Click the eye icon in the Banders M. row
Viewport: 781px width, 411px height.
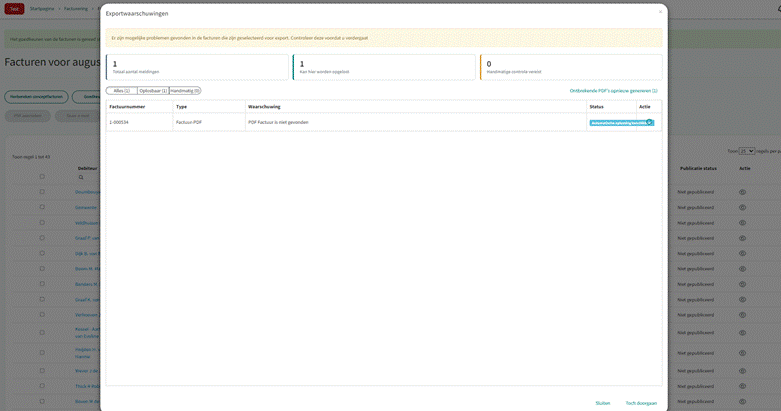tap(742, 284)
